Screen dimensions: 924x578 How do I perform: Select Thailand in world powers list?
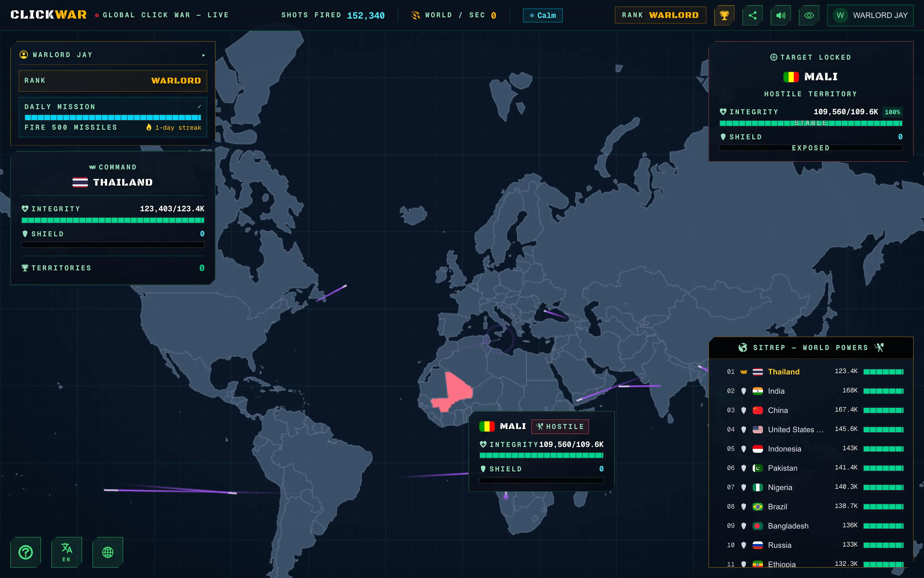click(x=811, y=372)
